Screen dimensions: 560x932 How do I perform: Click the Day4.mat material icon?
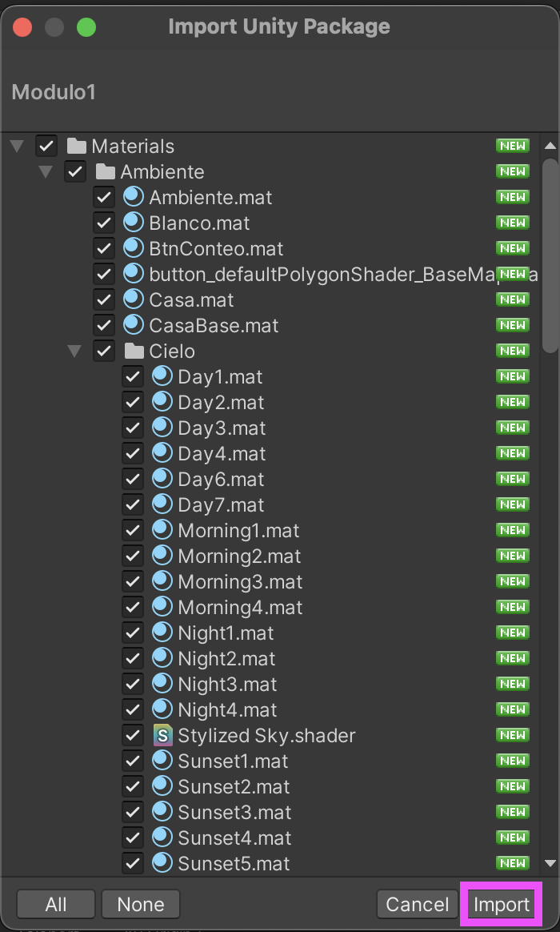pyautogui.click(x=162, y=453)
